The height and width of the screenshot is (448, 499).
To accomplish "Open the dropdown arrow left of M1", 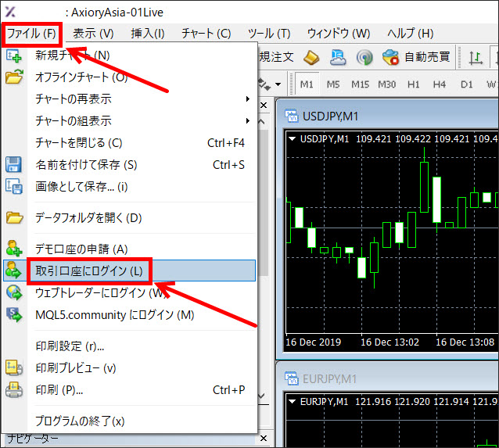I will [x=279, y=84].
